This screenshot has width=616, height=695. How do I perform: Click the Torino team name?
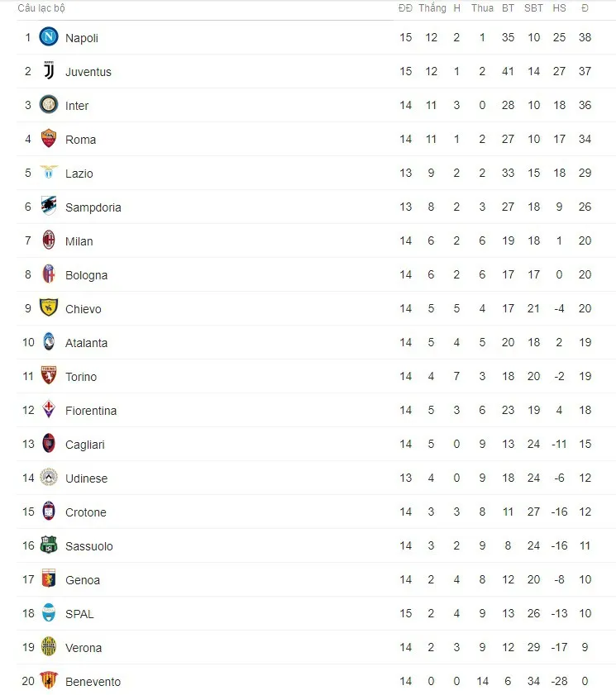[81, 377]
